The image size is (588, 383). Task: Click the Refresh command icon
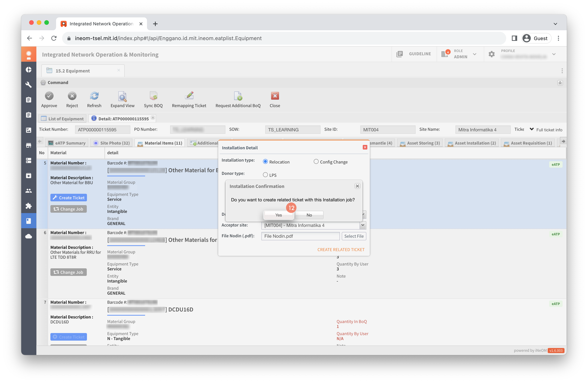(x=94, y=96)
